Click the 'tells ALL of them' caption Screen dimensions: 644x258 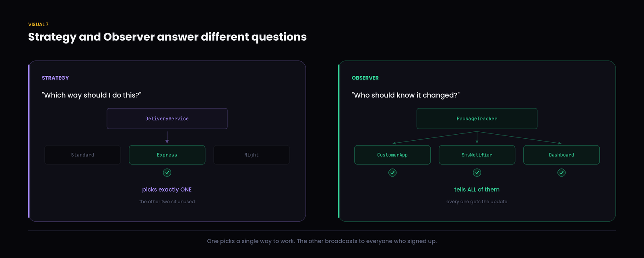coord(477,189)
